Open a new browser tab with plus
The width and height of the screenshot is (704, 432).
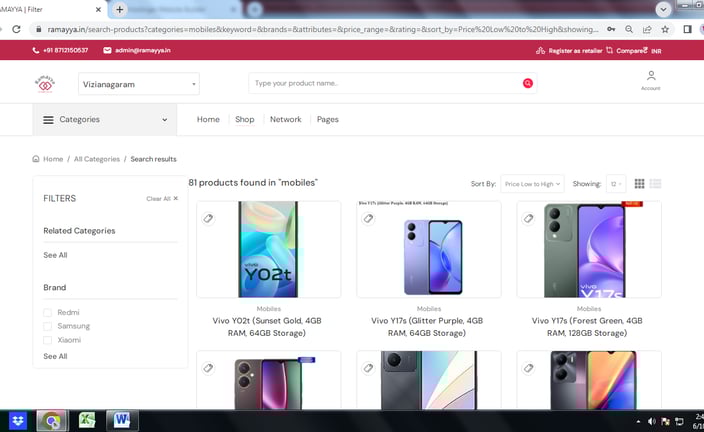[119, 9]
